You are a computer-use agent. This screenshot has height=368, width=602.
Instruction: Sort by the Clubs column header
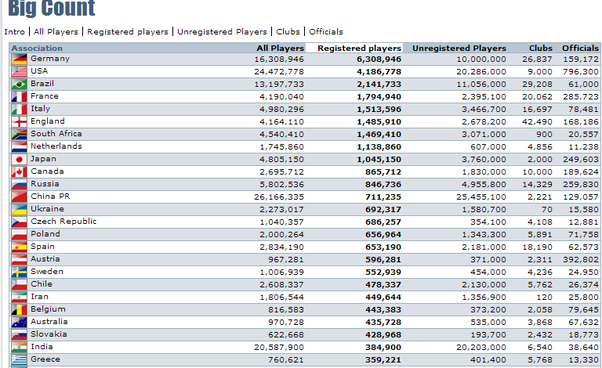click(541, 48)
